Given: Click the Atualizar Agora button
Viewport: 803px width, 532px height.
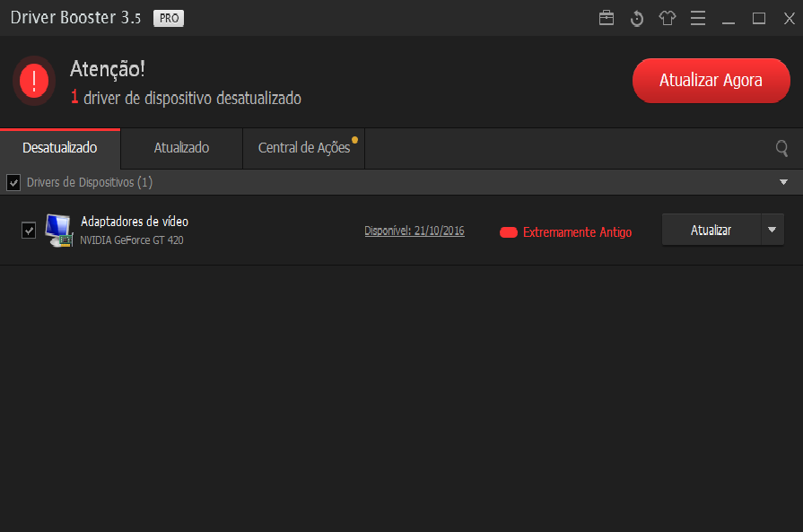Looking at the screenshot, I should tap(711, 81).
